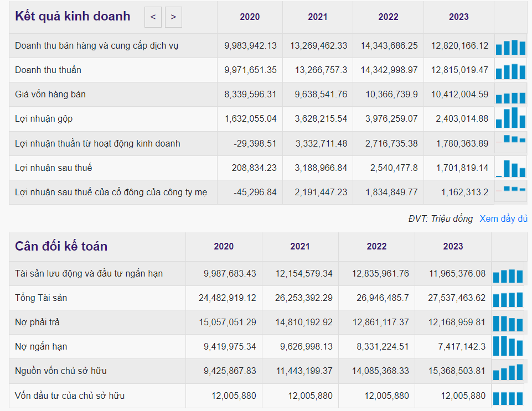Click the Tổng Tài sản mini bar chart
This screenshot has width=532, height=411.
[x=508, y=299]
